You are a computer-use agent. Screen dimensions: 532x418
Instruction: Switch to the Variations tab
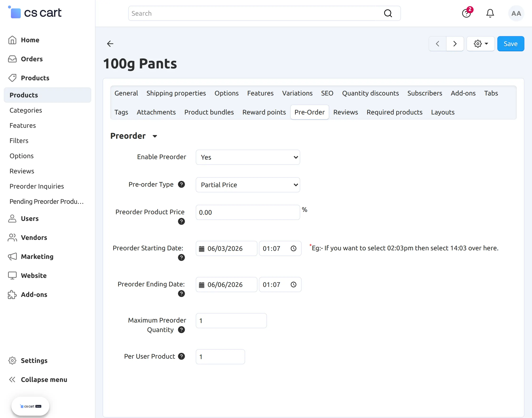coord(297,93)
